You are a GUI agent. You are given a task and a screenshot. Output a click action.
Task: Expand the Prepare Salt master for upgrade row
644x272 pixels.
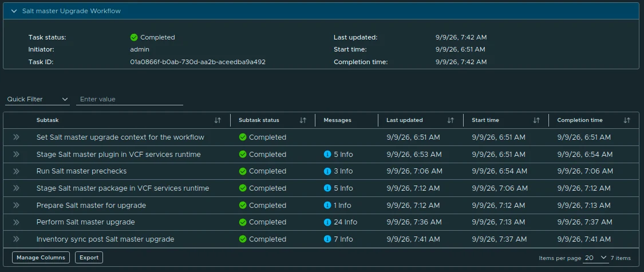(x=17, y=205)
